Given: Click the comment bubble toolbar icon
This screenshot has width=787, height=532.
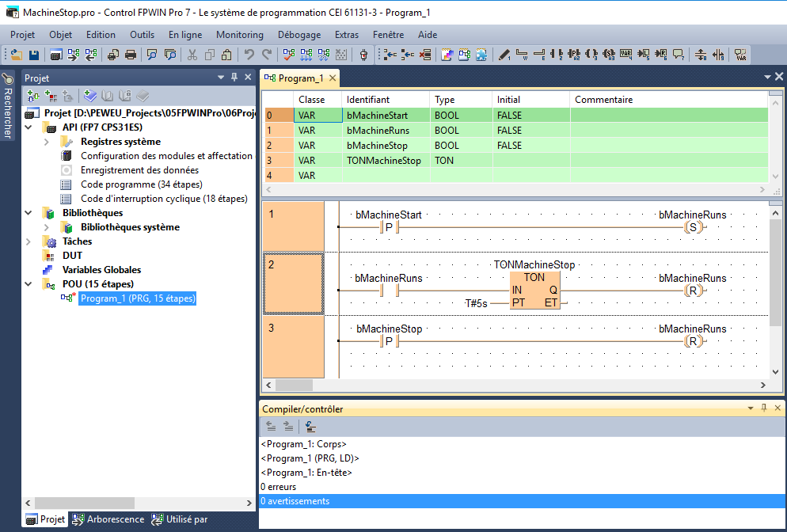Looking at the screenshot, I should [x=679, y=55].
